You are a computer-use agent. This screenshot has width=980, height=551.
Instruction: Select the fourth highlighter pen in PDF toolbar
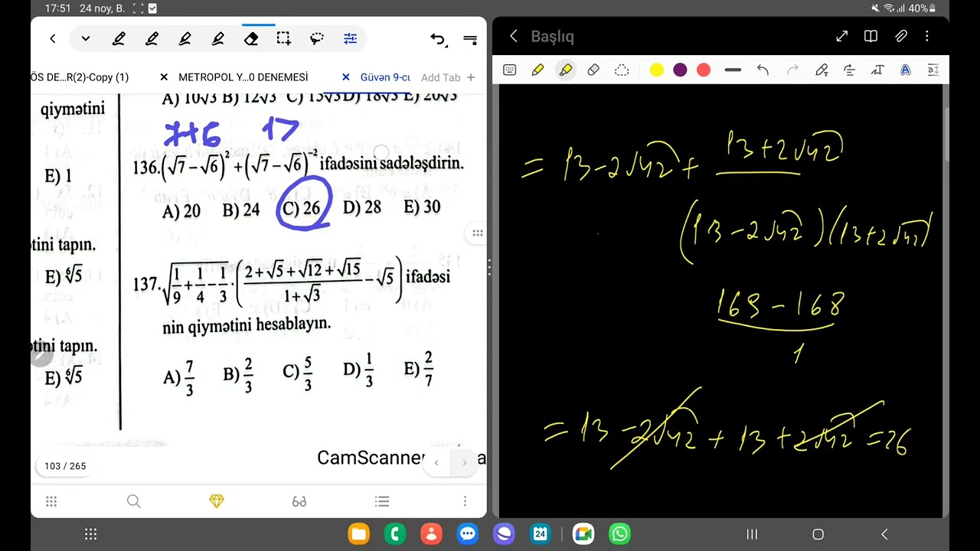218,38
